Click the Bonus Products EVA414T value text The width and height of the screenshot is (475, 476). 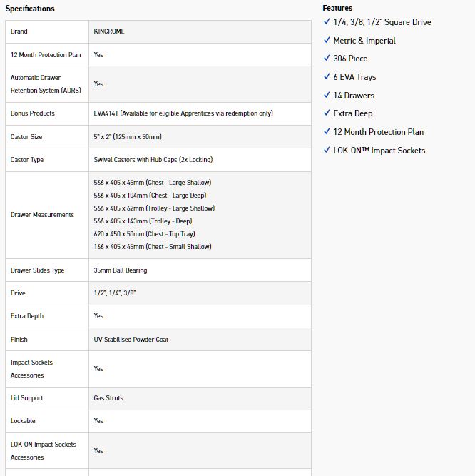[x=183, y=113]
